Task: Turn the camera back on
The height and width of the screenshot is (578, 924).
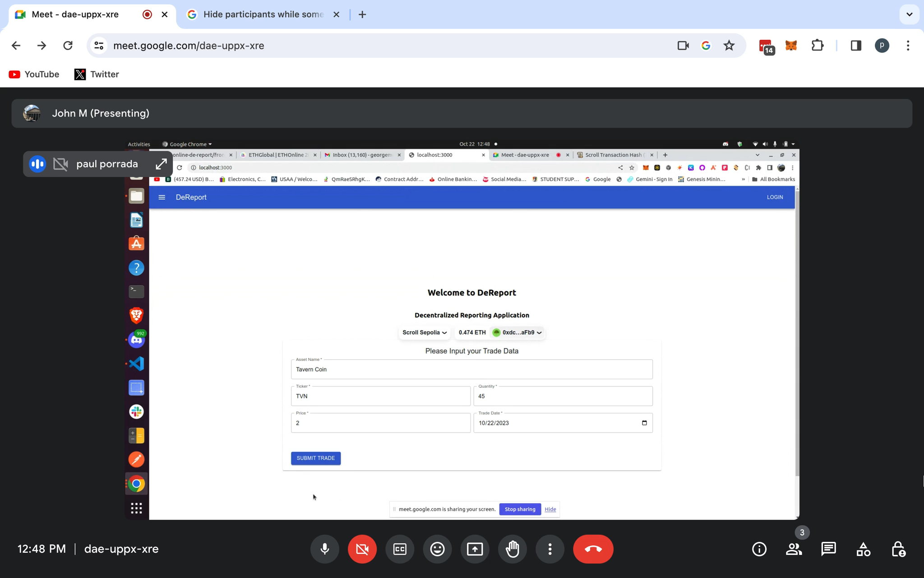Action: click(x=362, y=549)
